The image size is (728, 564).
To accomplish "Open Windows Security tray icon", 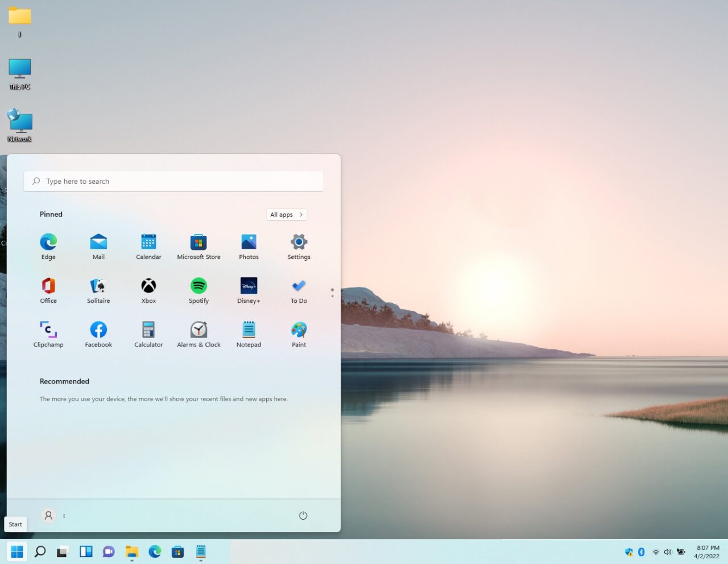I will [x=628, y=552].
